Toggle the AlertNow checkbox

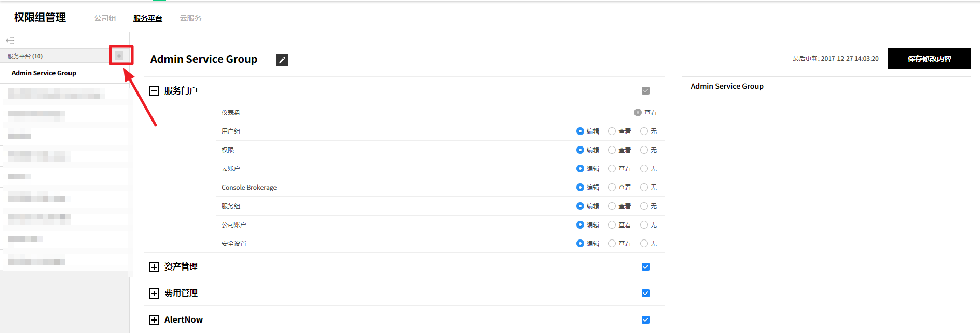[645, 320]
